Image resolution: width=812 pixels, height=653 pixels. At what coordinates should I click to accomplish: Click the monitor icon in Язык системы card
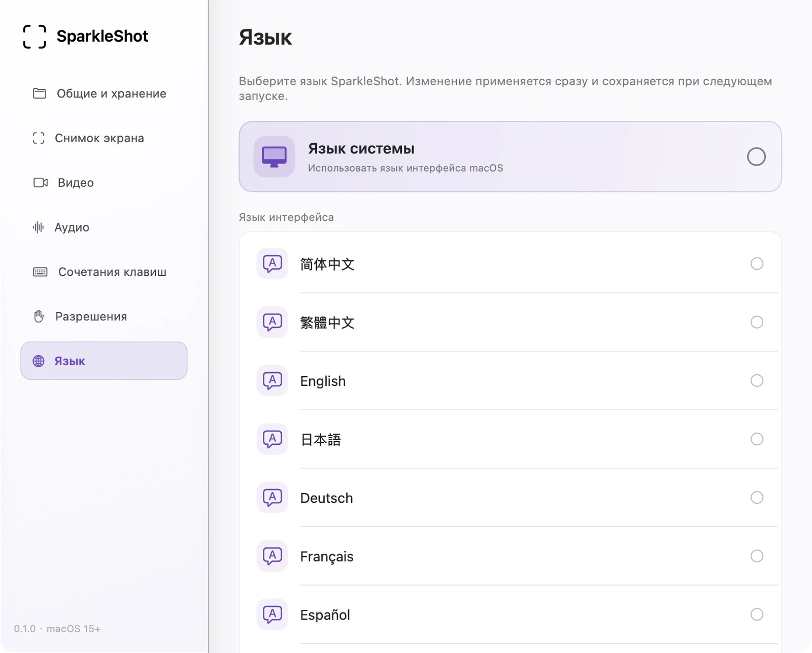click(275, 156)
